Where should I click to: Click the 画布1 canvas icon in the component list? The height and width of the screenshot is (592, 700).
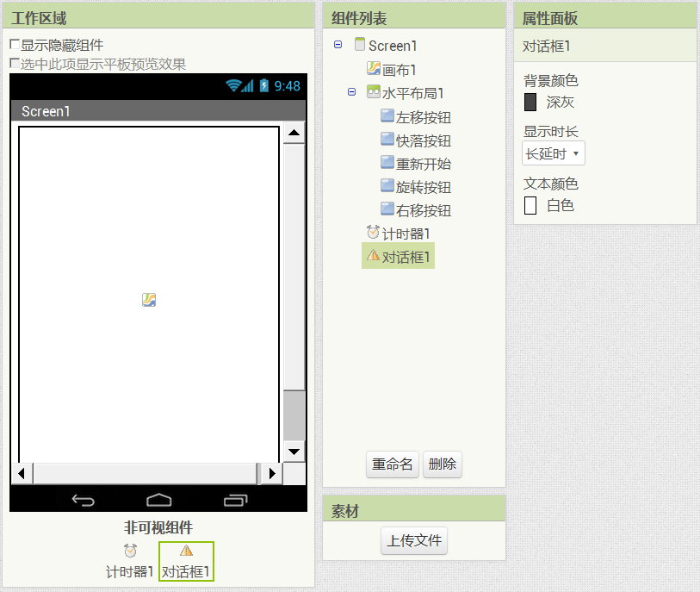click(374, 70)
